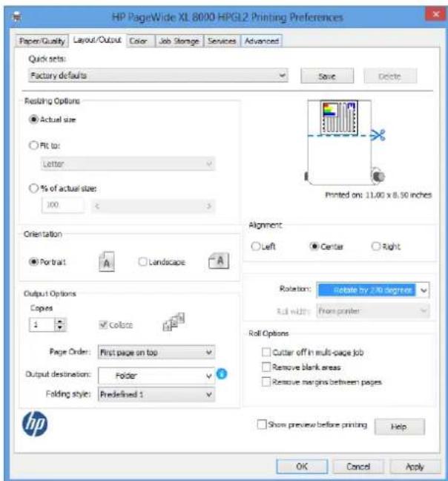Click the slider right arrow
Viewport: 448px width, 481px height.
pos(209,206)
